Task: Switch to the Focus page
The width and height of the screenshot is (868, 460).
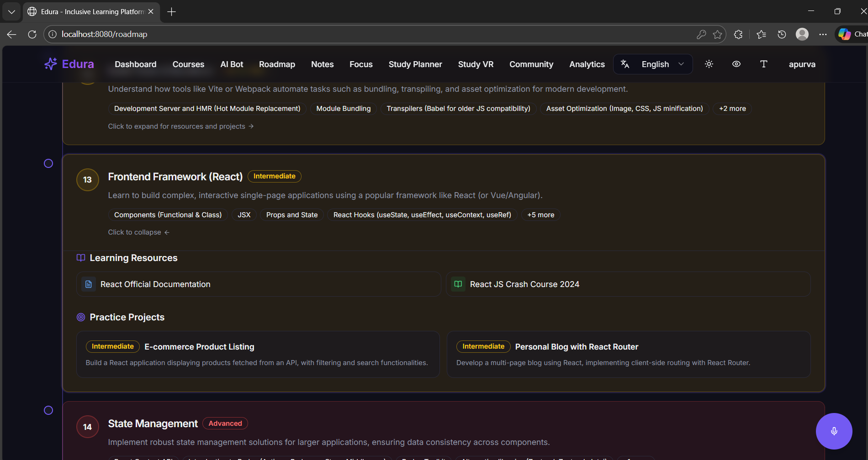Action: [361, 64]
